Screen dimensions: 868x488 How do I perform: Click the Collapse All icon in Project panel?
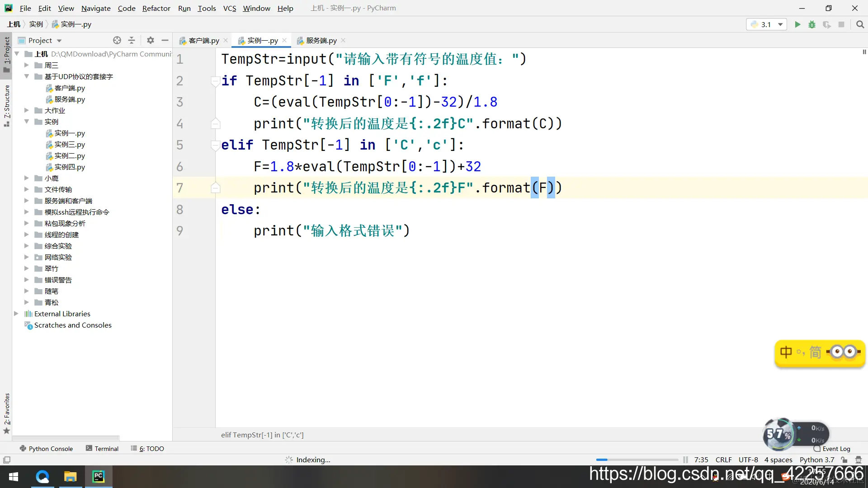coord(132,40)
